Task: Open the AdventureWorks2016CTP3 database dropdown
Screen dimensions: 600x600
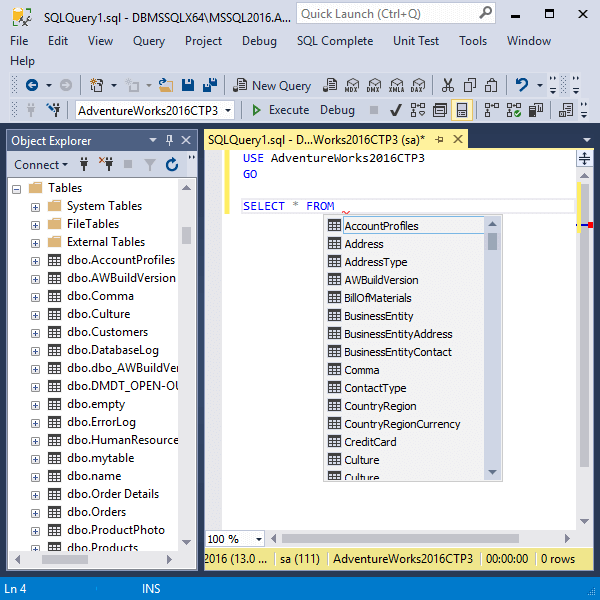Action: click(x=228, y=111)
